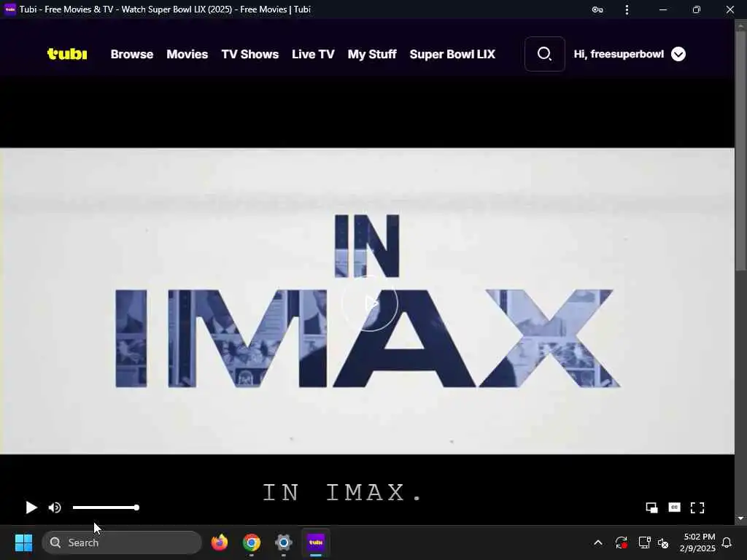Click the center play overlay circle
The height and width of the screenshot is (560, 747).
(370, 303)
